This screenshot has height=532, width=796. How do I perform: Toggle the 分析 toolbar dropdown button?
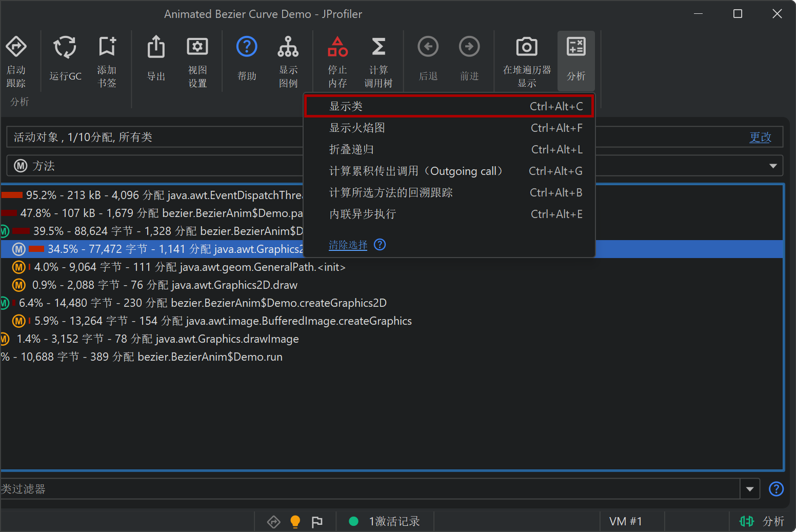(x=576, y=61)
